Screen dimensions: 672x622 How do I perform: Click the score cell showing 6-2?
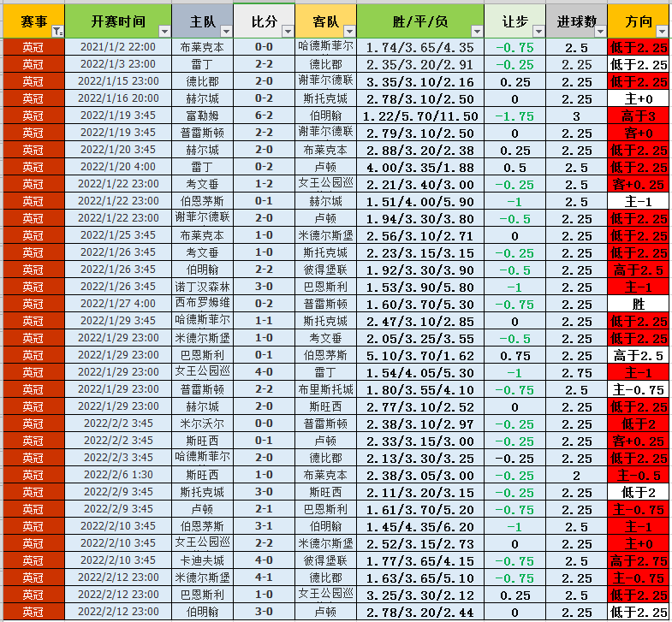[265, 116]
